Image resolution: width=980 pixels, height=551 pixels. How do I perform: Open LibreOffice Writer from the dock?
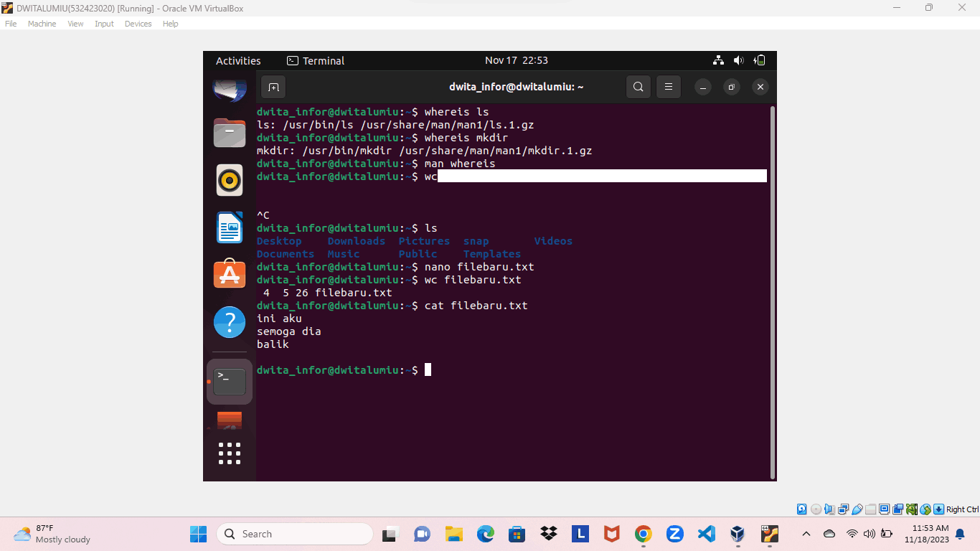230,227
